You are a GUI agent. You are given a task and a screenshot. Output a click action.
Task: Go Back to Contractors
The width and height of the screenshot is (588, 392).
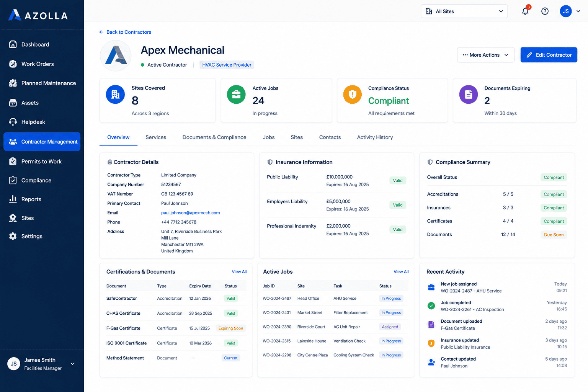(x=125, y=32)
